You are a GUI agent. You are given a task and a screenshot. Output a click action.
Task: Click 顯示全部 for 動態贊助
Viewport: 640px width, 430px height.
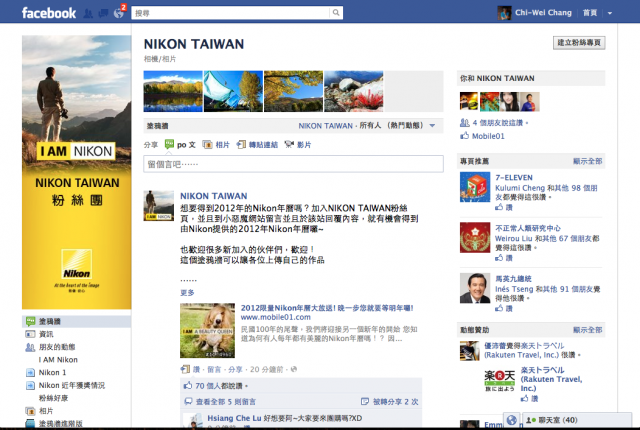click(587, 330)
